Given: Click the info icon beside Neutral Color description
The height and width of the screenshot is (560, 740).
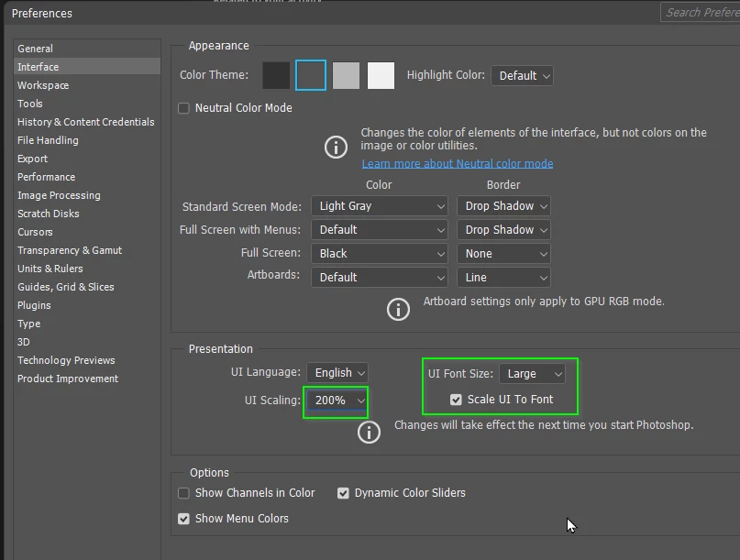Looking at the screenshot, I should coord(336,148).
